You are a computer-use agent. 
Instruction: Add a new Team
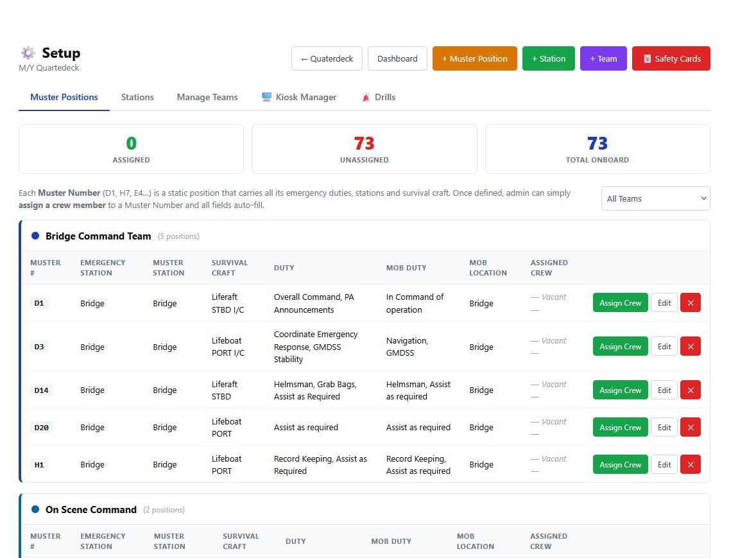[x=603, y=58]
